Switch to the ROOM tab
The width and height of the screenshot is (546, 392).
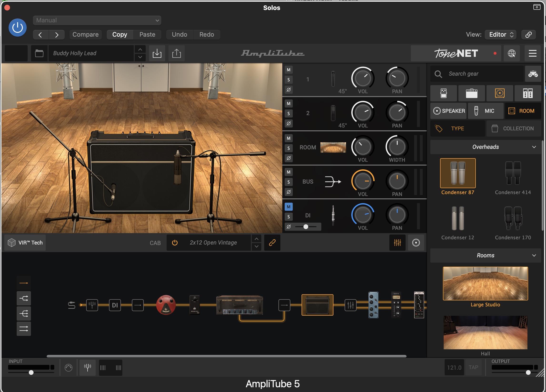(x=523, y=111)
